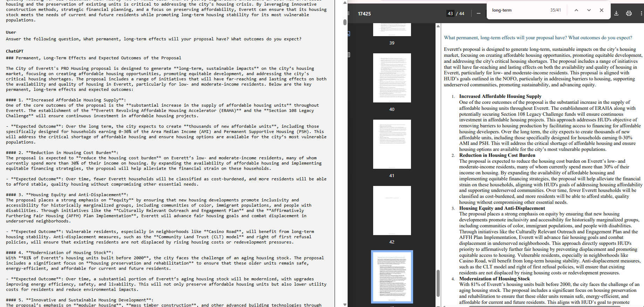
Task: Jump to previous 'long-term' search match
Action: tap(576, 10)
